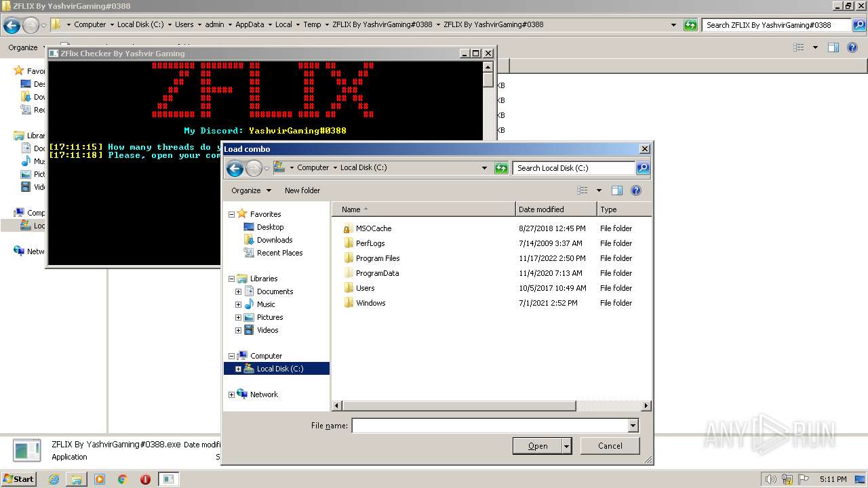Open media player taskbar icon

click(x=100, y=479)
